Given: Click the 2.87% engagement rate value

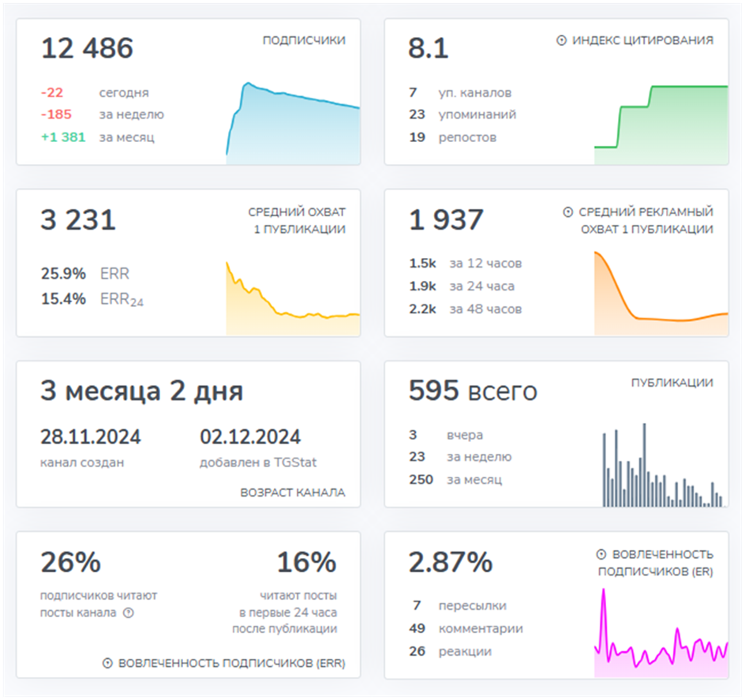Looking at the screenshot, I should (451, 562).
